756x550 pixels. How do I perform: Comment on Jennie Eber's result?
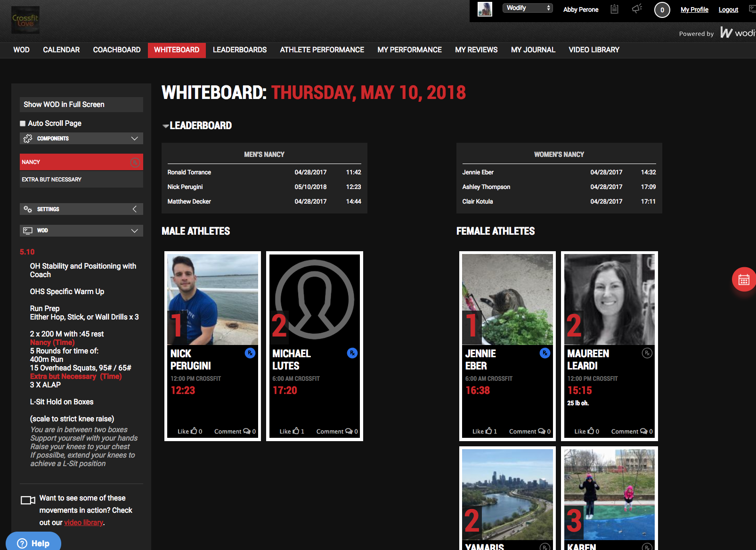(530, 431)
